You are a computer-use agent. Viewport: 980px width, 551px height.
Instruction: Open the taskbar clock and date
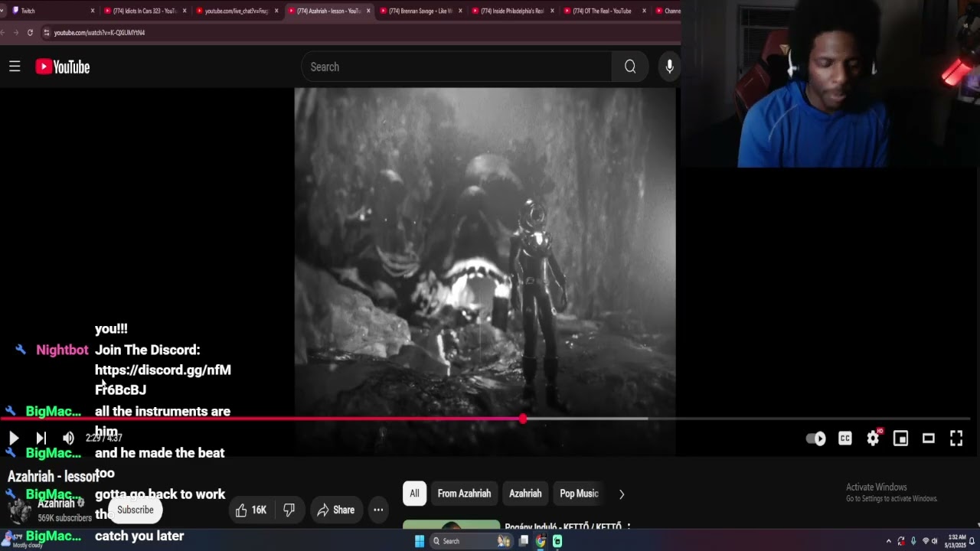957,541
